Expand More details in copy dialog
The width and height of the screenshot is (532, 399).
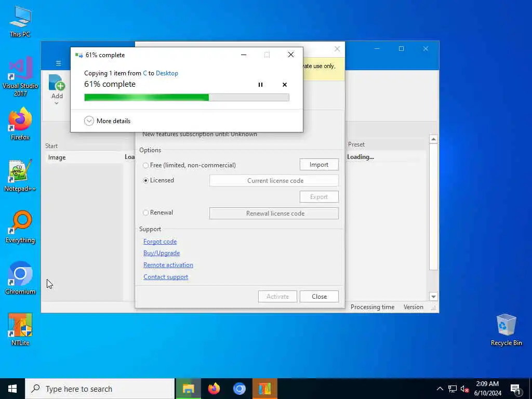(107, 121)
